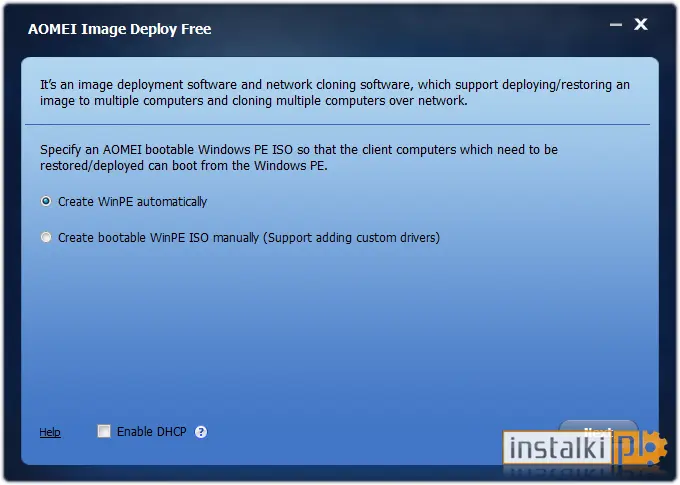Click the 'Enable DHCP' label text

pos(152,432)
